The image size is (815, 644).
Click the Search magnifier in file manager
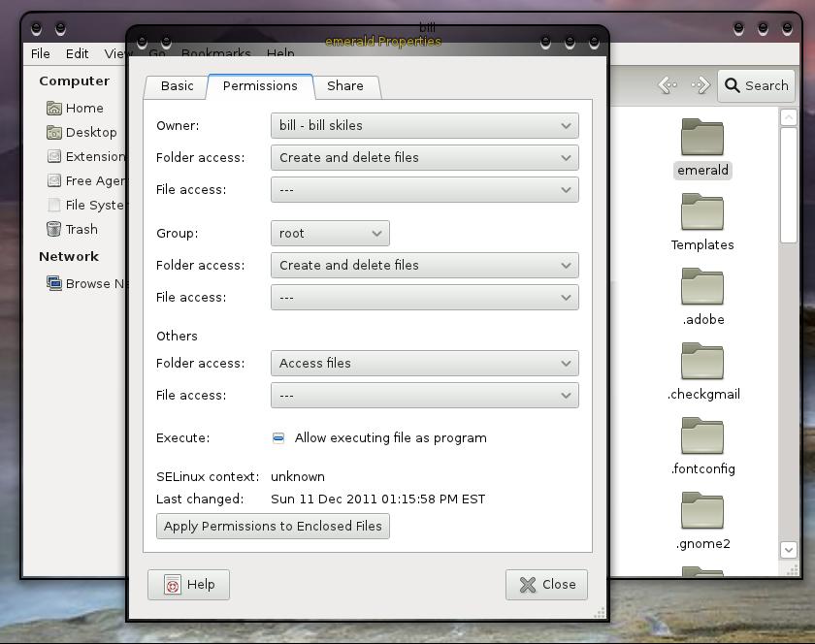733,85
